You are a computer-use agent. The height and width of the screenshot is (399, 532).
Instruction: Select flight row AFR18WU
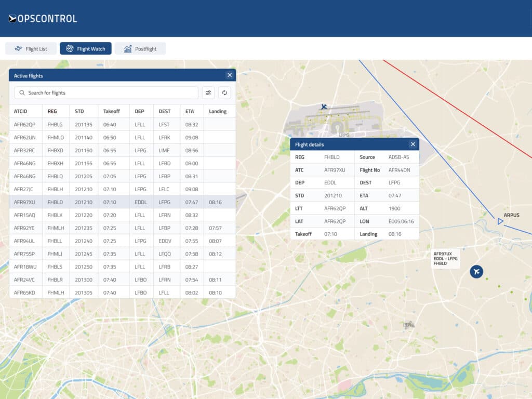coord(123,267)
